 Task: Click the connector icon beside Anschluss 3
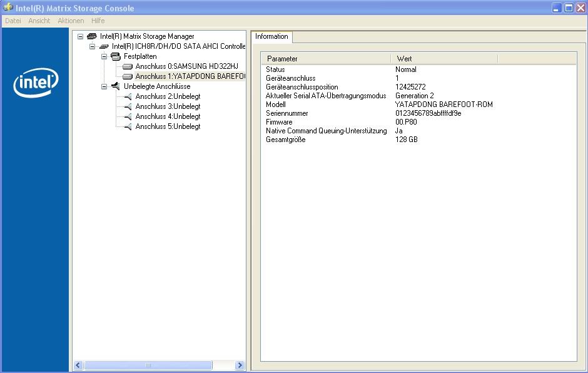tap(128, 106)
